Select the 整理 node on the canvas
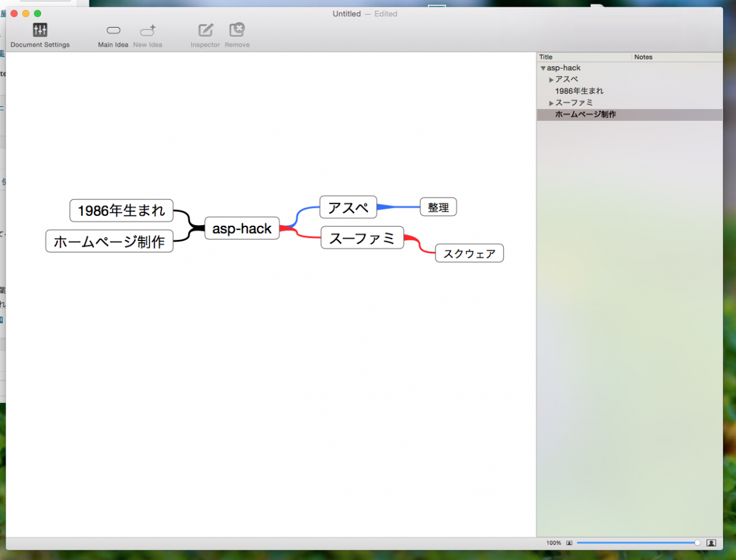 pyautogui.click(x=438, y=207)
